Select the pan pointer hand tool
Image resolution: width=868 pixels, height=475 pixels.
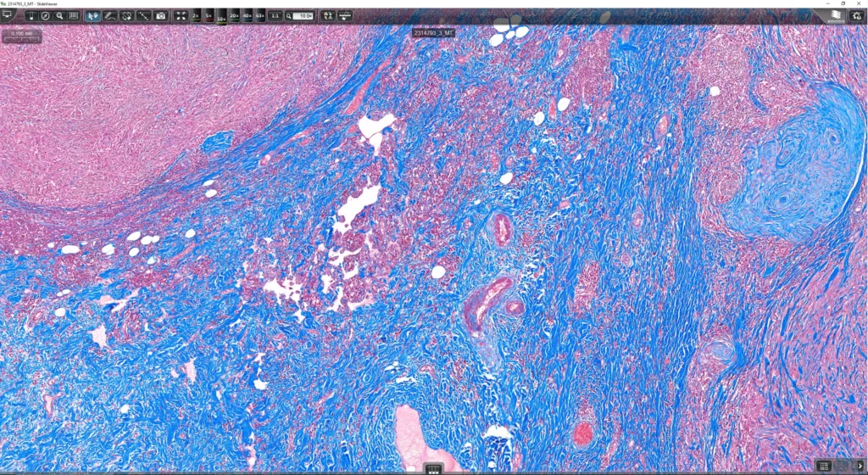click(x=92, y=16)
